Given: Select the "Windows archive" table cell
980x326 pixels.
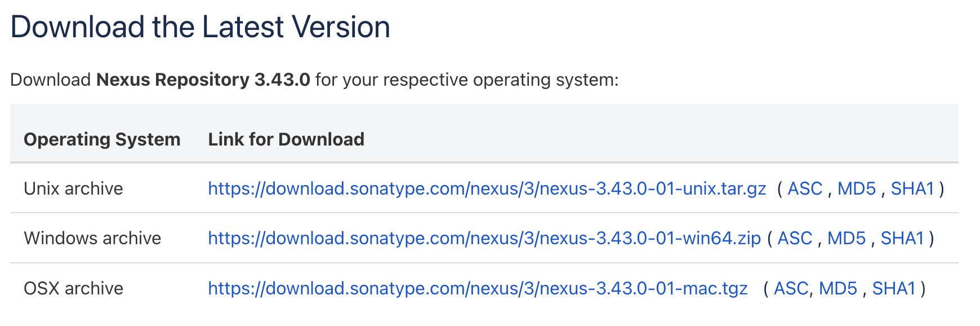Looking at the screenshot, I should 92,238.
